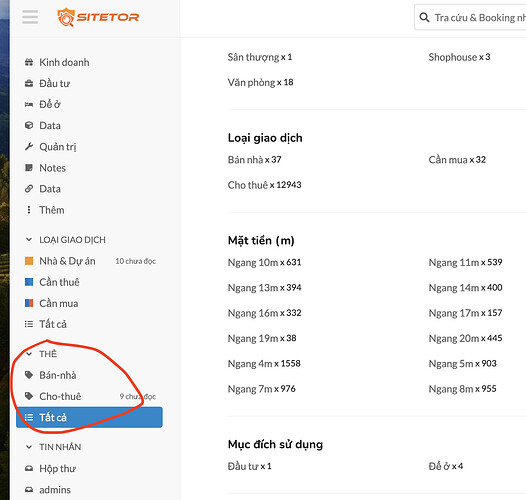Click the Đầu tư x 1 filter
The image size is (526, 500).
(249, 466)
